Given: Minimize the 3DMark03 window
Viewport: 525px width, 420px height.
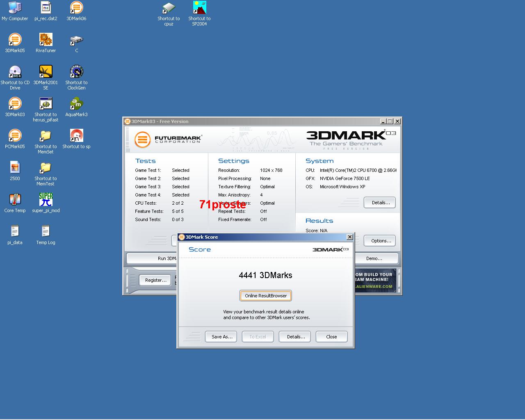Looking at the screenshot, I should coord(383,121).
